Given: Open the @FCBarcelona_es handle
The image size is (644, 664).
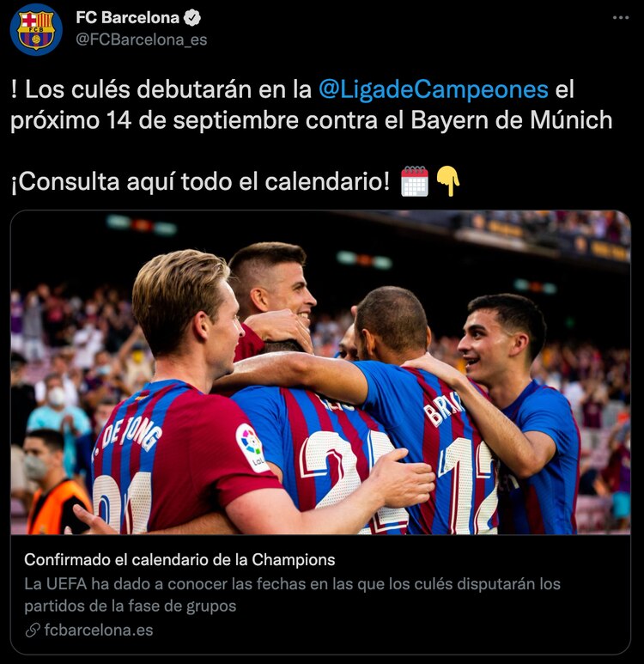Looking at the screenshot, I should (142, 40).
